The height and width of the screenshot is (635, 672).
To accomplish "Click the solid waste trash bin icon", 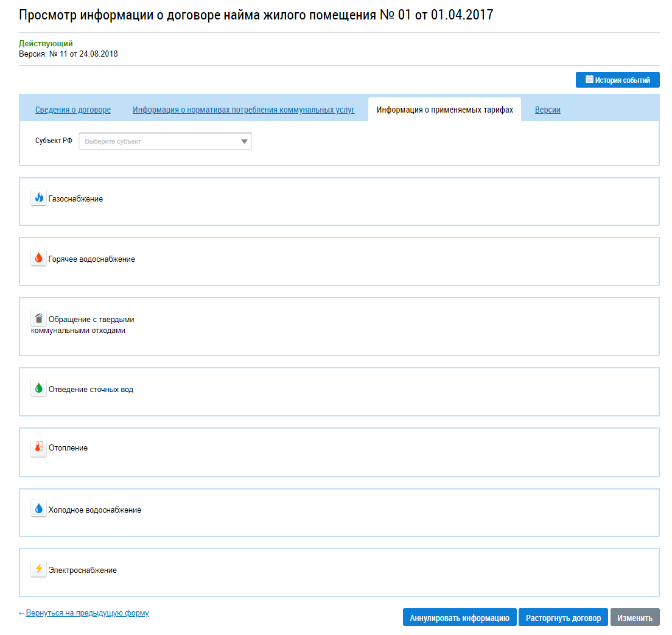I will coord(39,318).
